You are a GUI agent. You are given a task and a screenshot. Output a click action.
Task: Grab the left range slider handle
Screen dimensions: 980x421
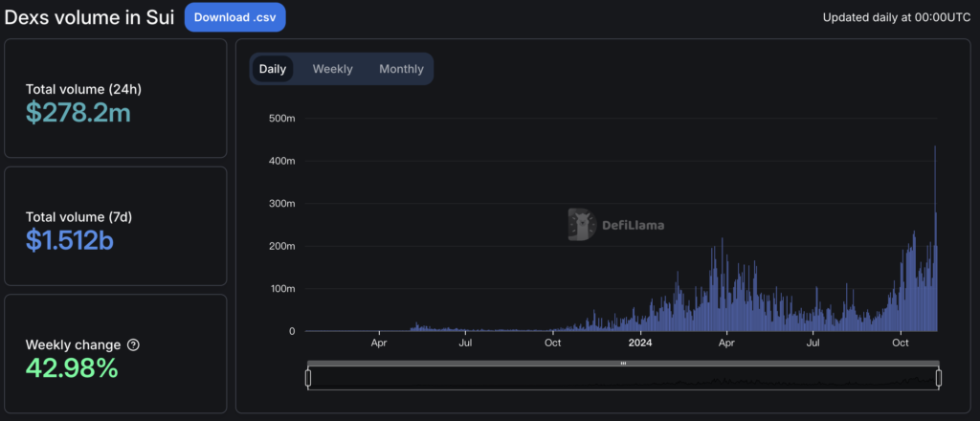(308, 379)
